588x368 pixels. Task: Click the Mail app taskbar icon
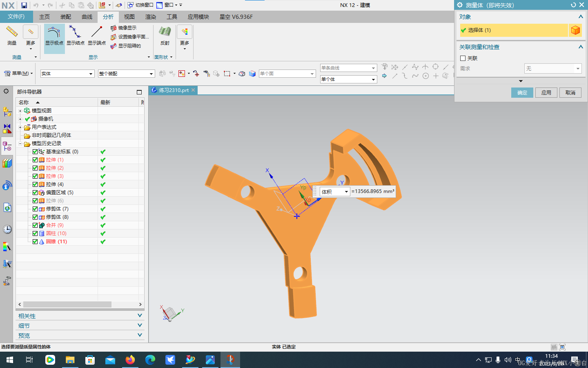click(x=110, y=360)
